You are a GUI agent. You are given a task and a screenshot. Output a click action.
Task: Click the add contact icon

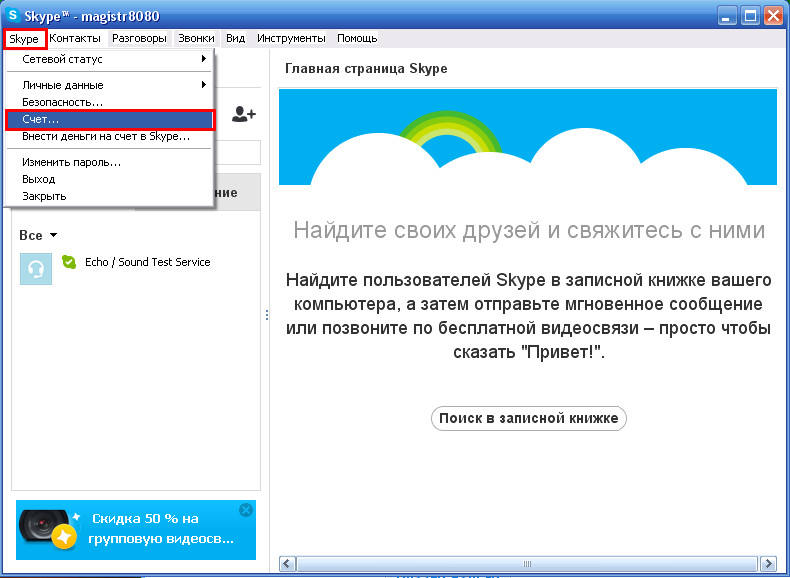click(x=244, y=114)
